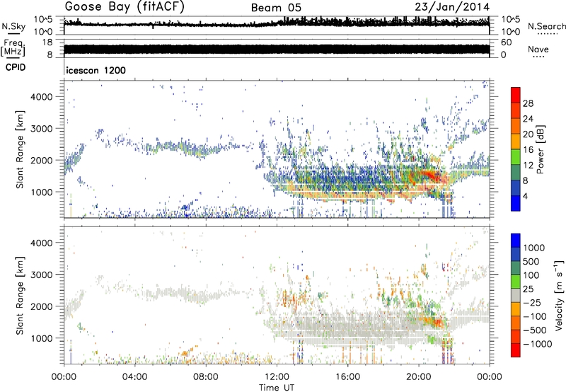Click the '4000' tick on the power panel
The image size is (566, 392).
tap(42, 97)
